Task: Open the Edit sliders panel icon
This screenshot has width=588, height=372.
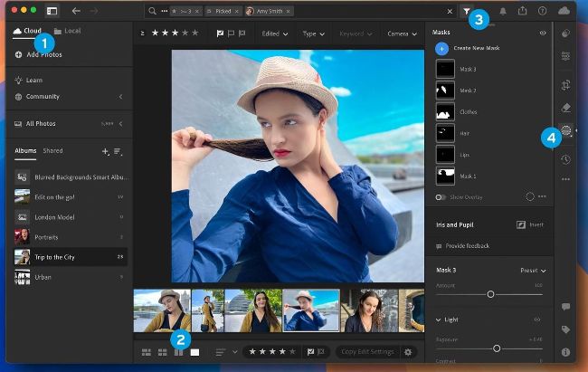Action: click(x=565, y=56)
